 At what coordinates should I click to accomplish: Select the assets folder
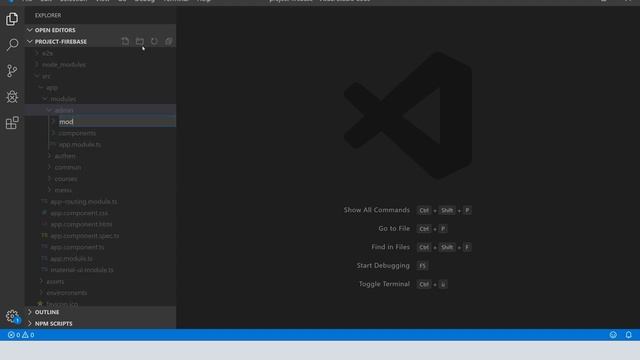click(x=55, y=281)
